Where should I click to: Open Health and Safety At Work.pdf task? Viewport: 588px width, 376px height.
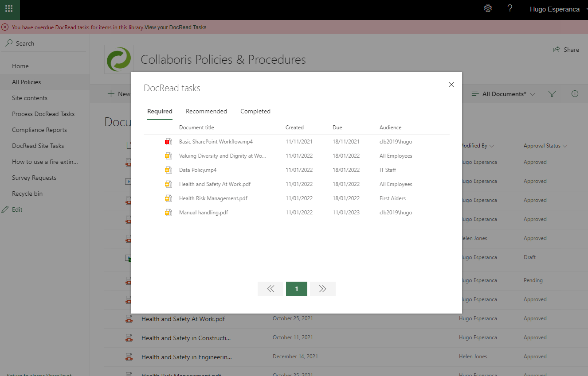click(215, 184)
